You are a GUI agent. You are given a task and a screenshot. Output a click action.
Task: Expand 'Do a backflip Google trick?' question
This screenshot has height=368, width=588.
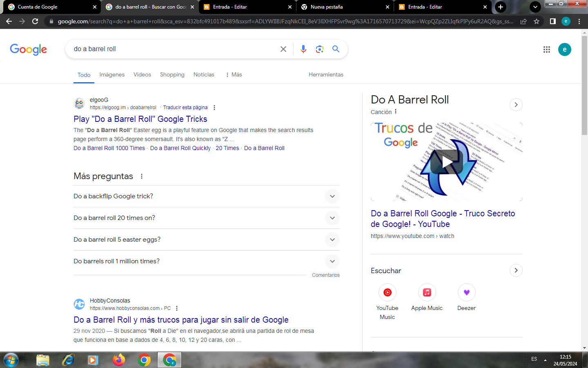207,196
